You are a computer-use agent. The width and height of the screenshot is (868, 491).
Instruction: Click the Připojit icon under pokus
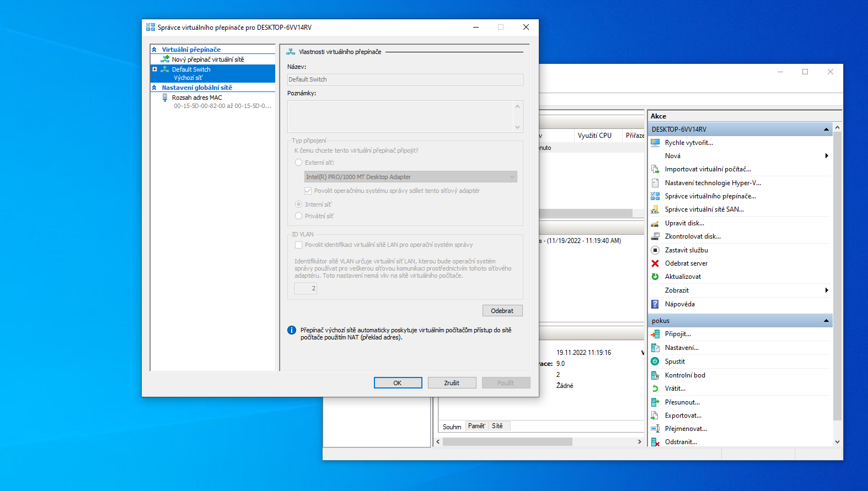pos(655,334)
